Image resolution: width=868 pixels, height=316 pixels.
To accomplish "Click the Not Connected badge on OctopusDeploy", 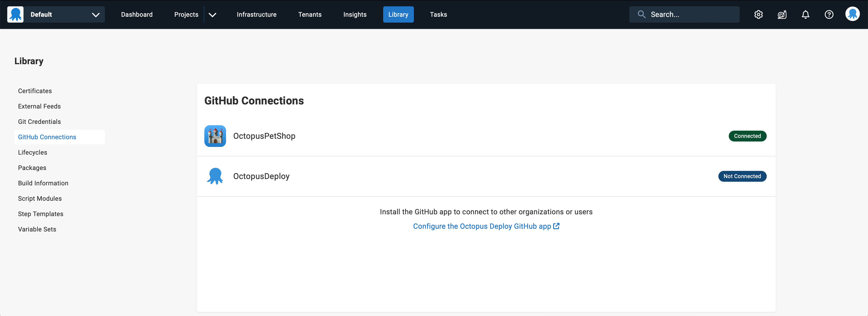I will pyautogui.click(x=742, y=176).
